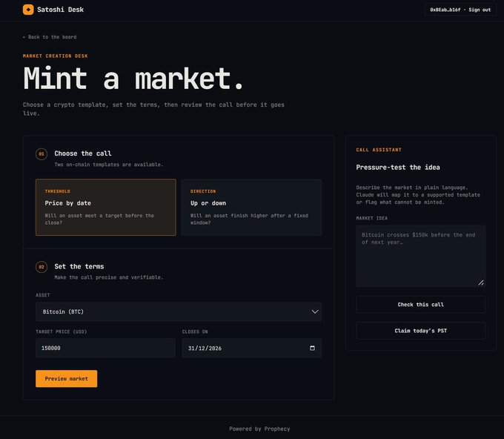Screen dimensions: 504x439
Task: Click the Choose the call heading
Action: coord(83,154)
